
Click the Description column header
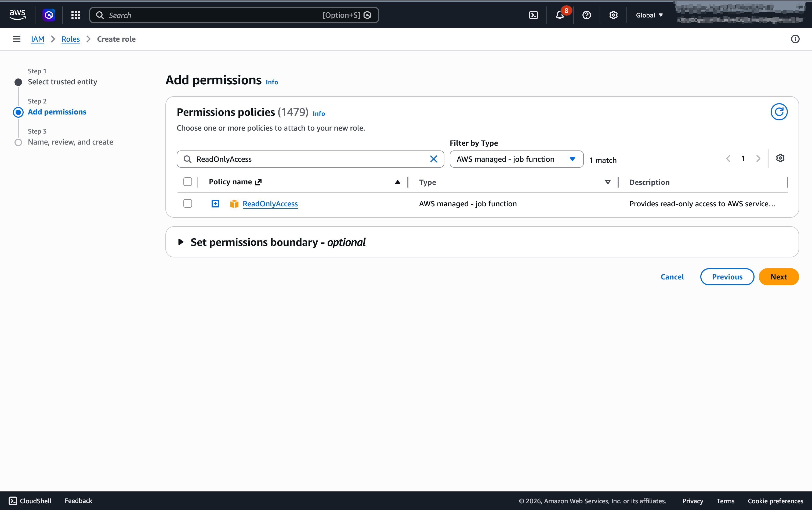(x=649, y=182)
